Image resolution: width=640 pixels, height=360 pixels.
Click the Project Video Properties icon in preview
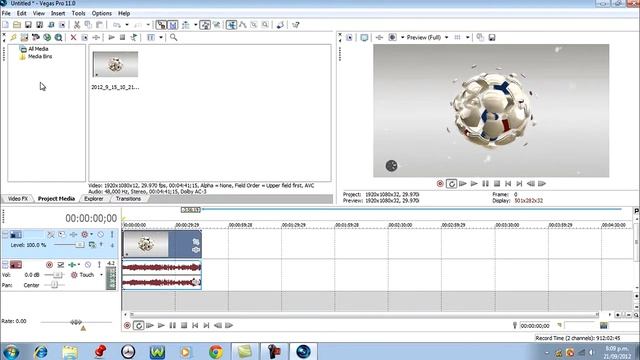pos(349,38)
